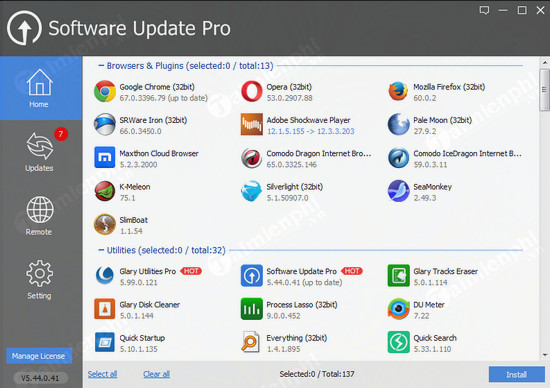Select the Glary Tracks Eraser icon
Viewport: 550px width, 388px height.
[398, 276]
